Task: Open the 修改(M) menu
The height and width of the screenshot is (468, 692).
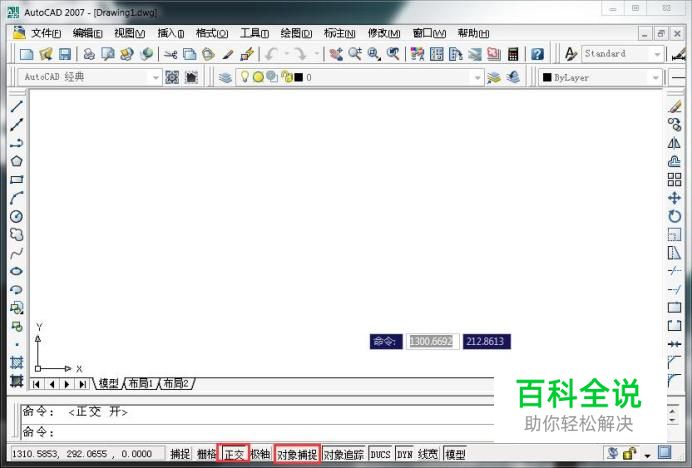Action: (x=384, y=33)
